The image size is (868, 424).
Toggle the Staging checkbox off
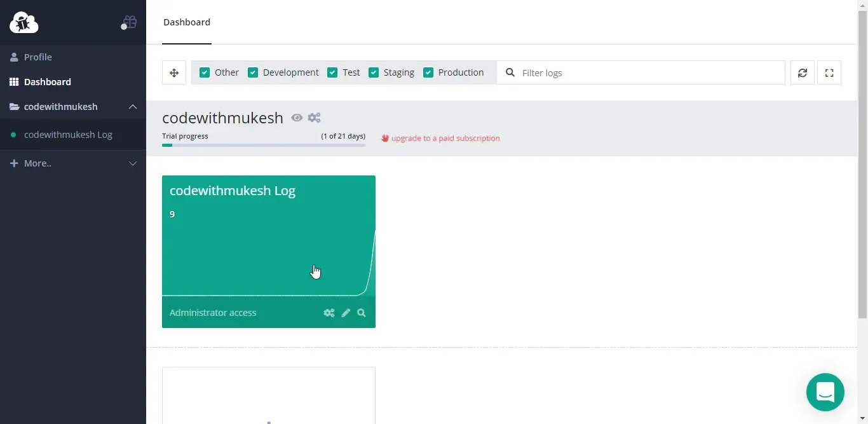coord(374,72)
